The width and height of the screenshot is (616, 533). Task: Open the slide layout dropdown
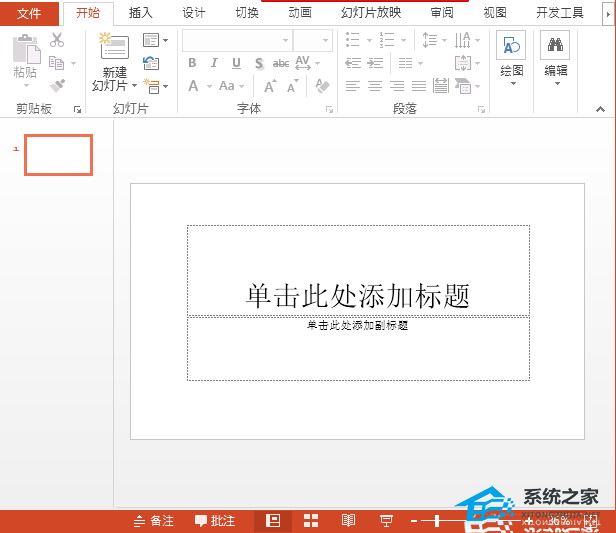coord(156,40)
